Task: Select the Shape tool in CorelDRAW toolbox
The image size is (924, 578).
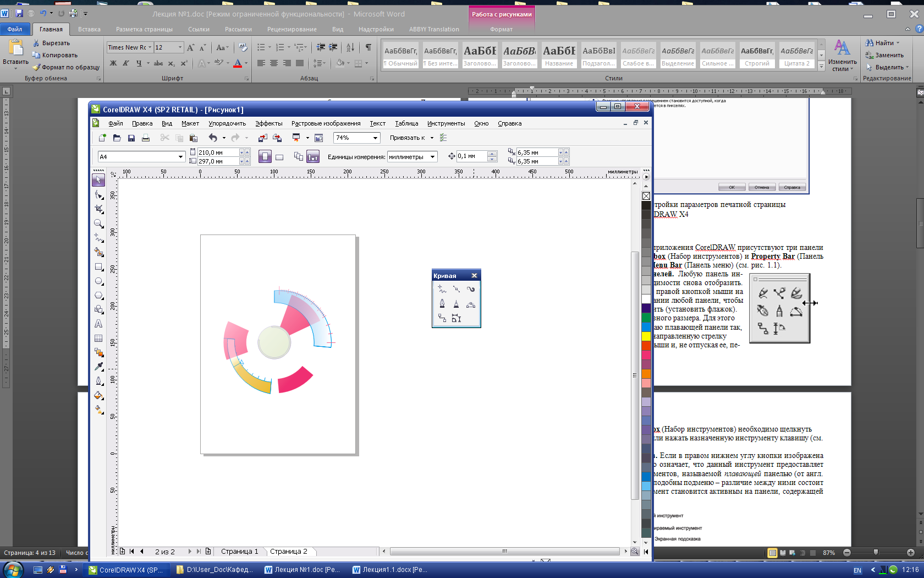Action: (98, 195)
